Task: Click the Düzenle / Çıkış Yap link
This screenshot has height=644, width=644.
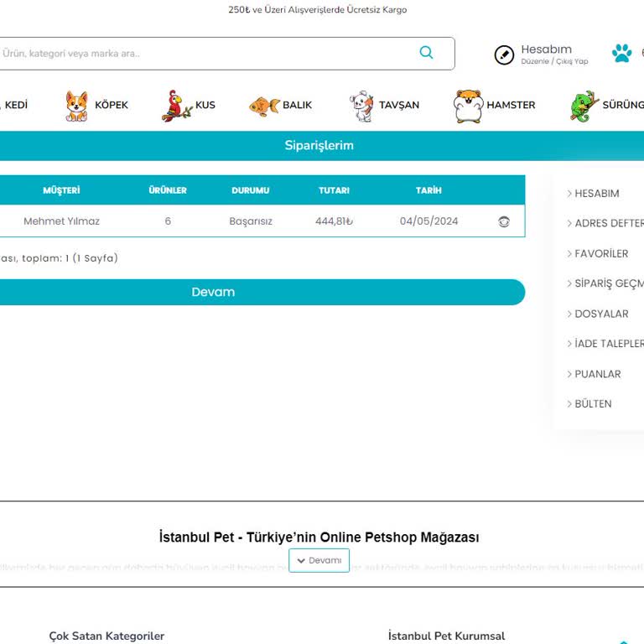Action: point(554,62)
